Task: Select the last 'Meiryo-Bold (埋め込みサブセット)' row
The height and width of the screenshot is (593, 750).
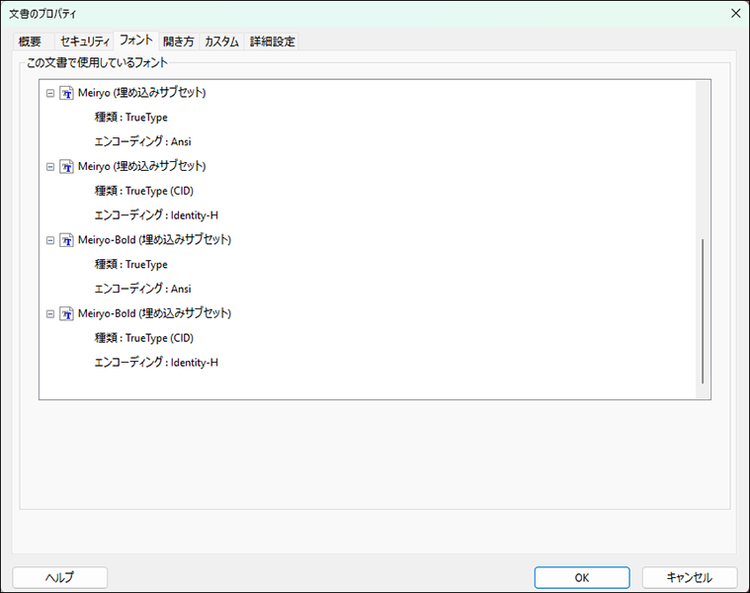Action: (154, 314)
